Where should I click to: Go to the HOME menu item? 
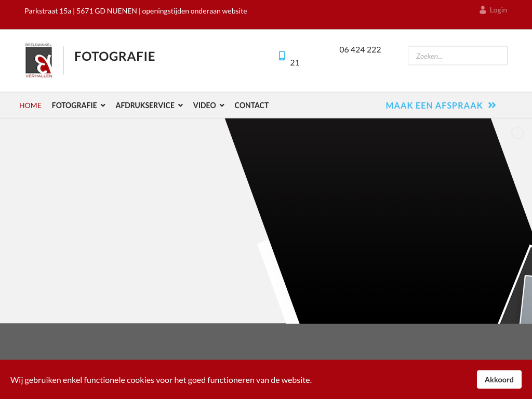pyautogui.click(x=30, y=105)
